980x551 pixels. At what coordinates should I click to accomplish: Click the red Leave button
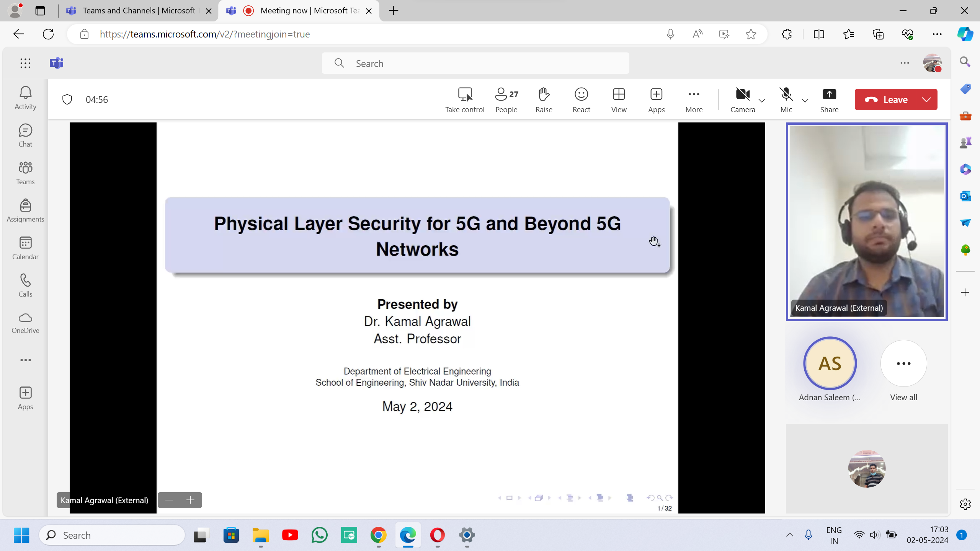pyautogui.click(x=886, y=99)
